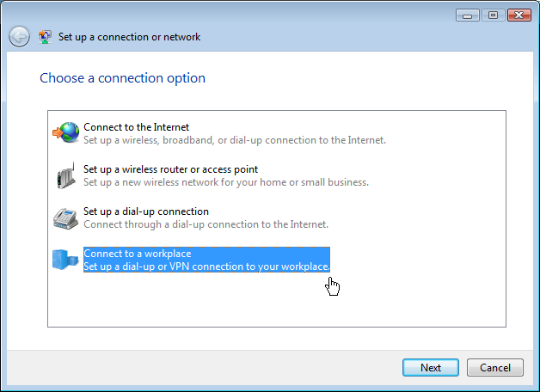Click the Connect through a dial-up connection description

click(206, 224)
